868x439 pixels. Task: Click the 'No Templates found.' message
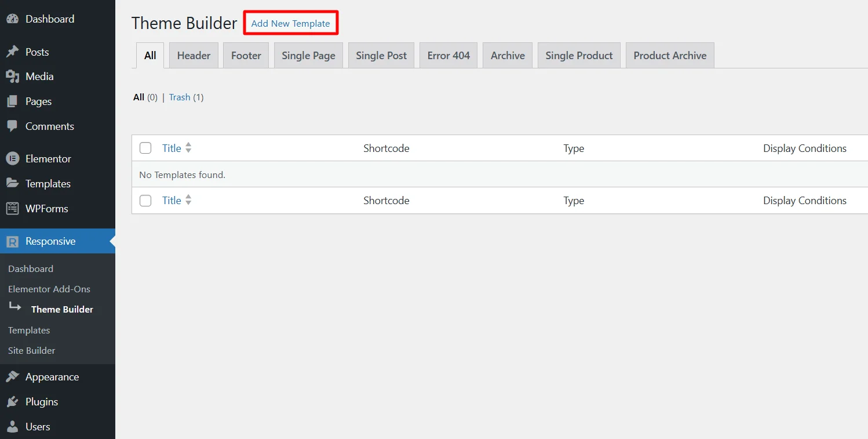pos(183,175)
